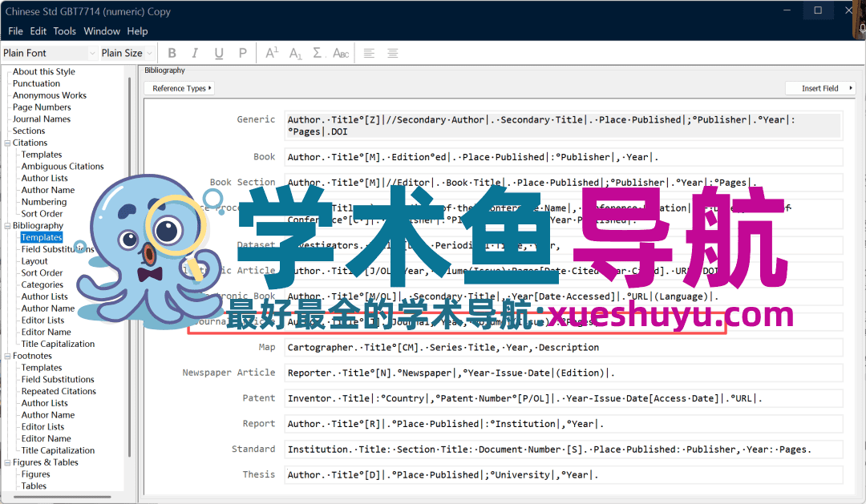Open the Tools menu
The width and height of the screenshot is (866, 504).
[65, 31]
